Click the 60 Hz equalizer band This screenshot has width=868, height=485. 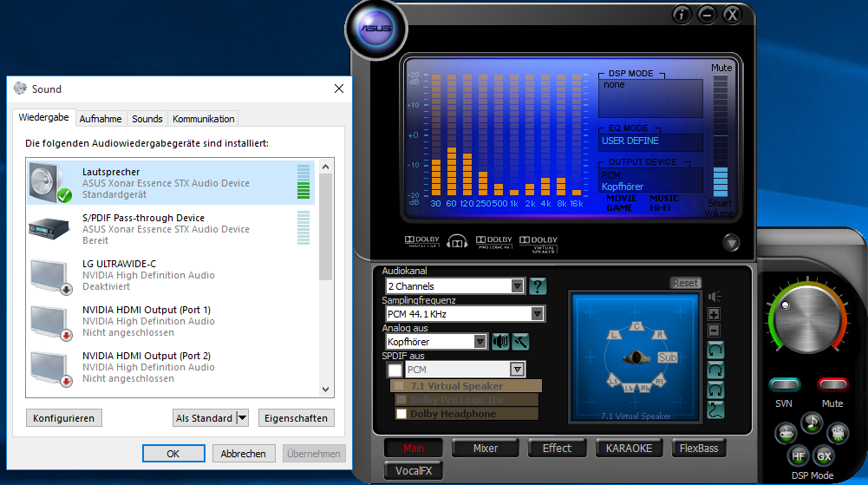[451, 134]
